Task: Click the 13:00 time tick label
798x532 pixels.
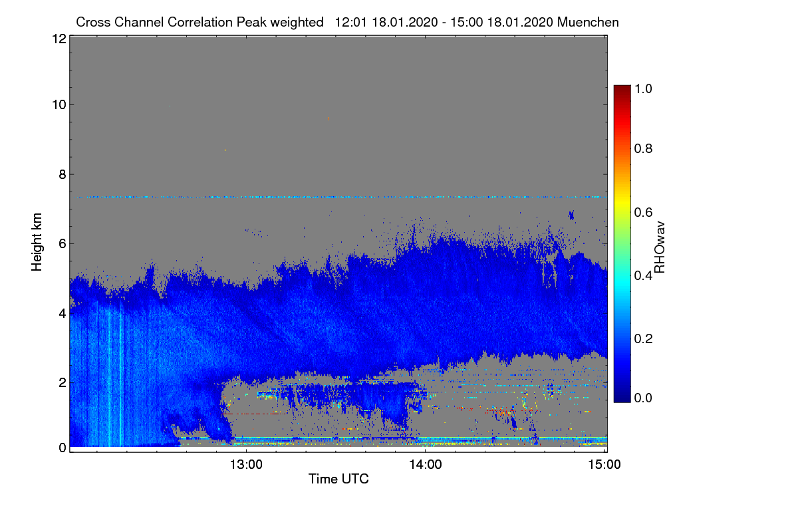Action: pyautogui.click(x=247, y=465)
